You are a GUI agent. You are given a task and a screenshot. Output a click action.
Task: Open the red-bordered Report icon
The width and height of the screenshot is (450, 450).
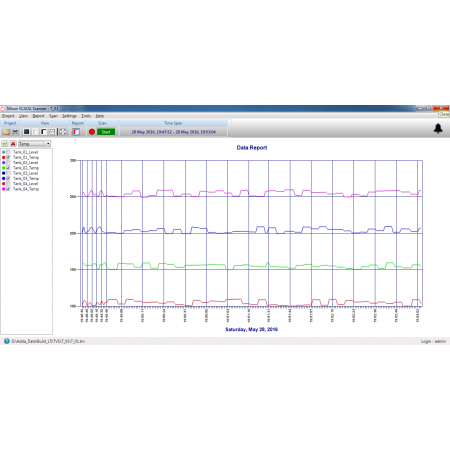[x=76, y=132]
